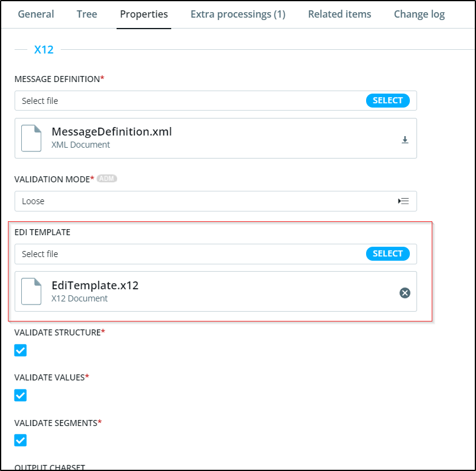Click the ADM badge beside Validation Mode
The image size is (476, 471).
tap(107, 179)
